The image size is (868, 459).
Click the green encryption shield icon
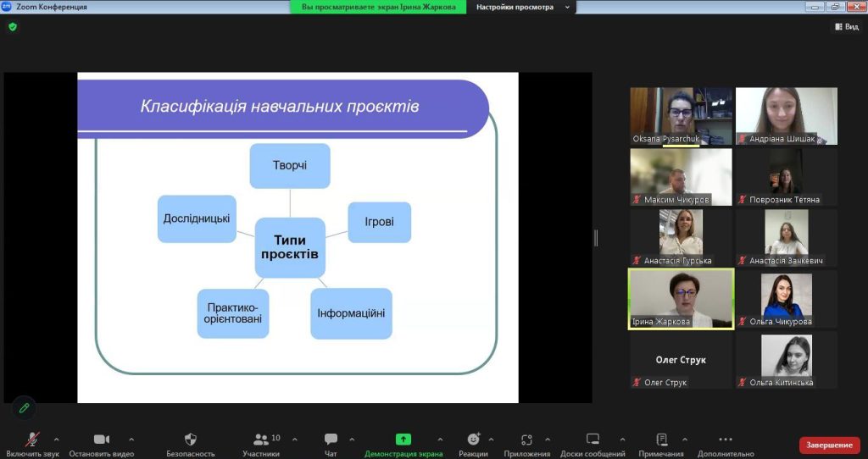(12, 26)
